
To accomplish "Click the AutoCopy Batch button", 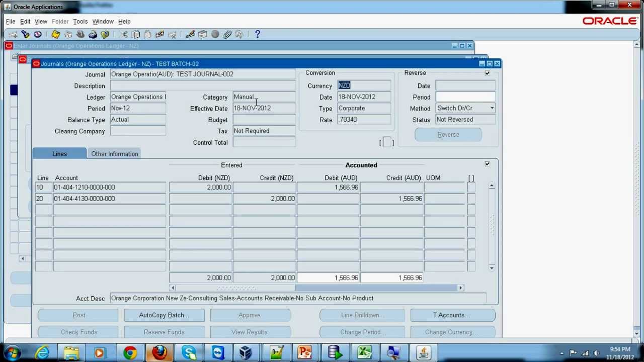I will point(164,315).
